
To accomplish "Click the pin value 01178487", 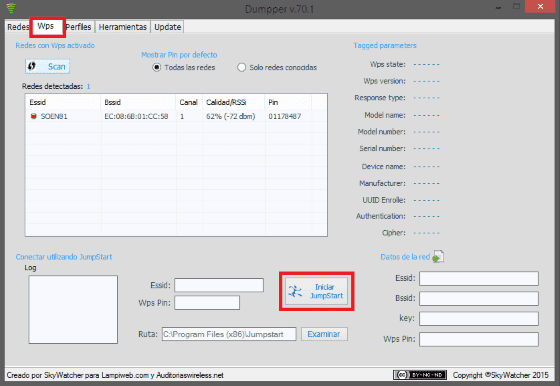I will click(285, 116).
